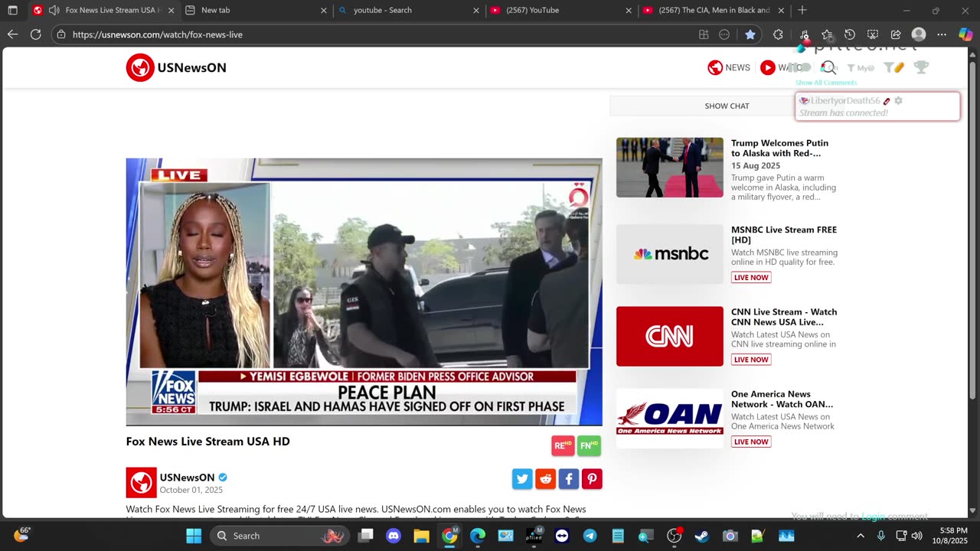Viewport: 980px width, 551px height.
Task: Open the Trump Welcomes Putin article thumbnail
Action: tap(670, 168)
